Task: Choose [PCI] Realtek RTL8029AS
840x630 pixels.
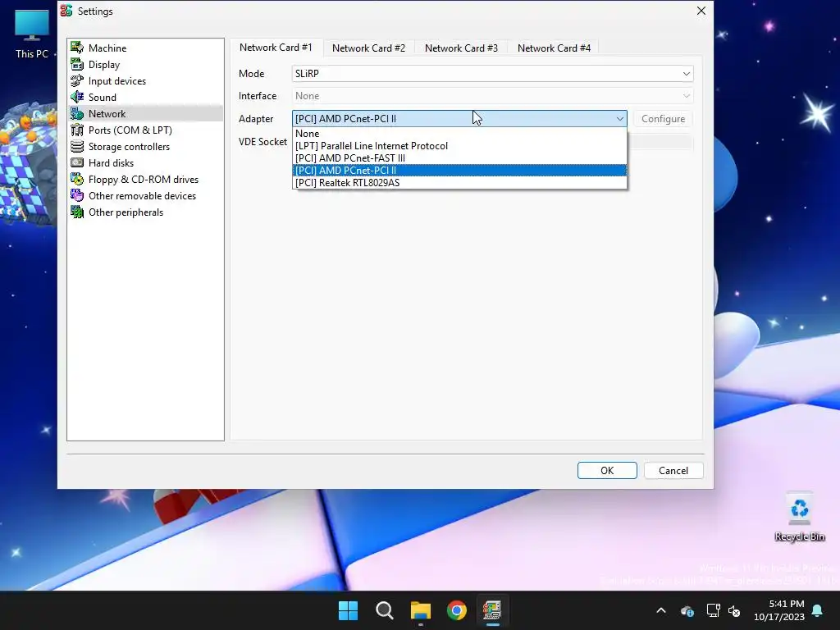Action: click(459, 183)
